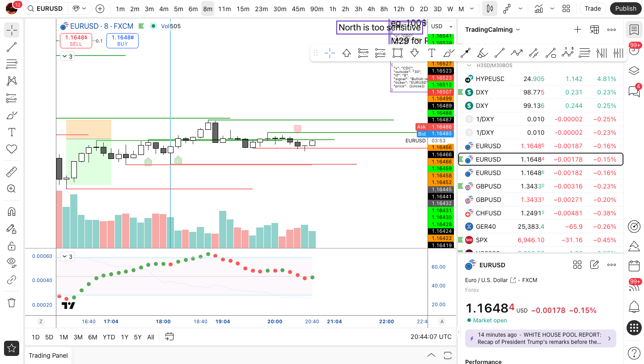
Task: Select arrow marker down in floating toolbar
Action: click(x=415, y=53)
